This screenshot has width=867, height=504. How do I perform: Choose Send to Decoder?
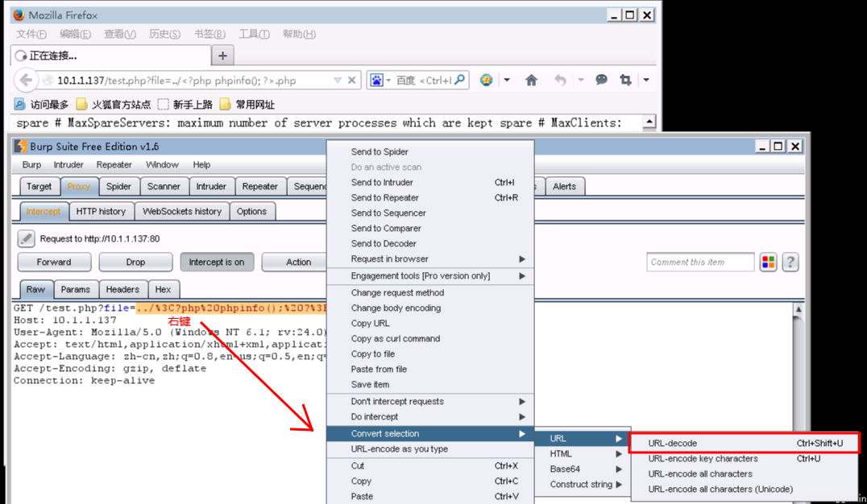pyautogui.click(x=431, y=243)
